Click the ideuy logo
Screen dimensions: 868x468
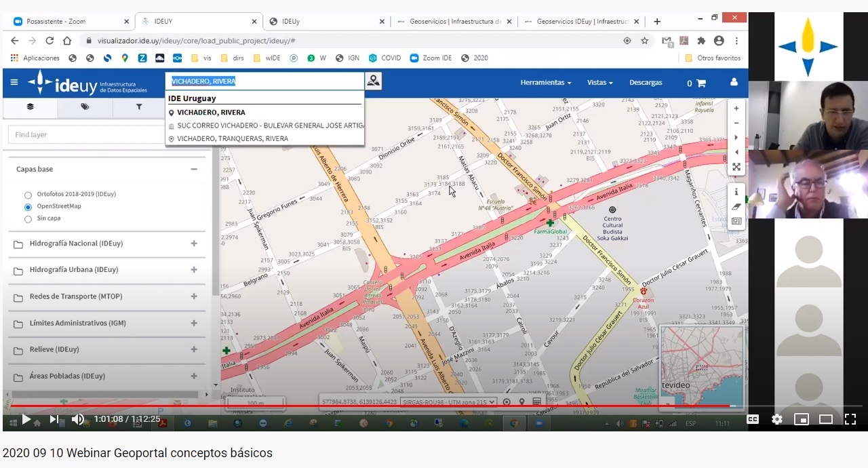[x=87, y=83]
